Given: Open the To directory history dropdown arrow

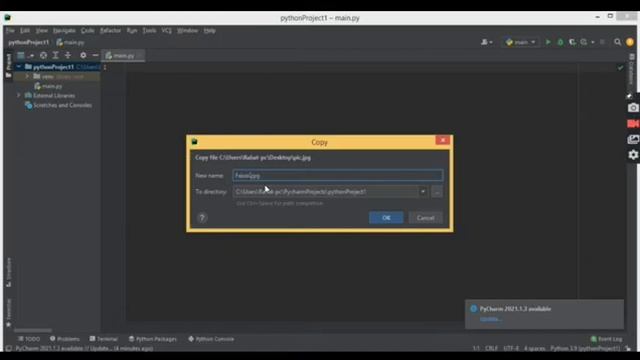Looking at the screenshot, I should coord(423,191).
